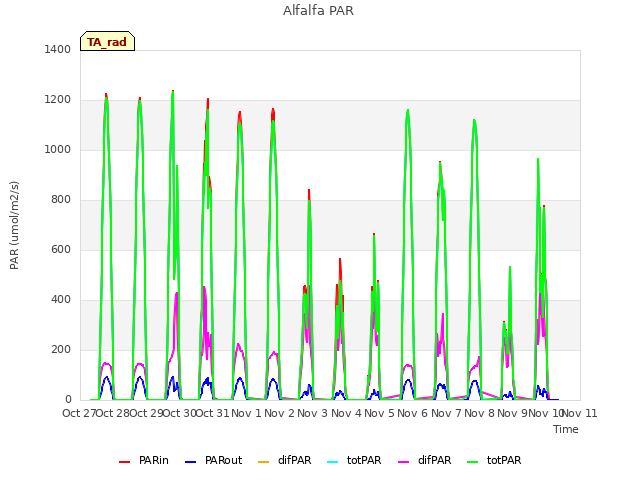Click the Oct 31 x-axis label

tap(213, 413)
